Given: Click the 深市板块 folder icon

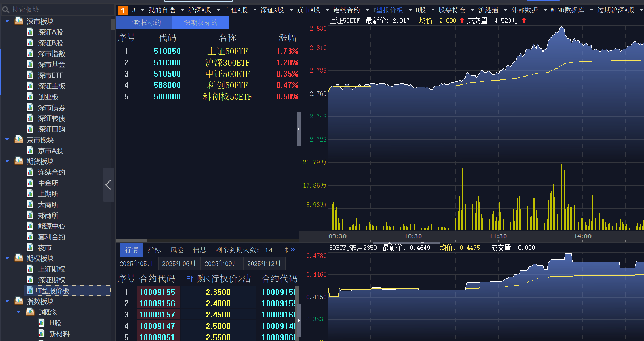Looking at the screenshot, I should point(19,21).
